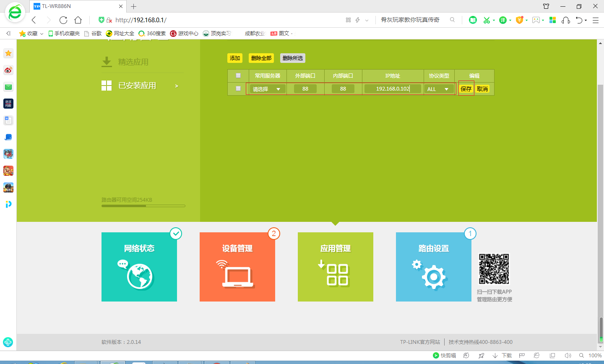Open the yellow wallet shield icon
604x364 pixels.
[x=519, y=20]
